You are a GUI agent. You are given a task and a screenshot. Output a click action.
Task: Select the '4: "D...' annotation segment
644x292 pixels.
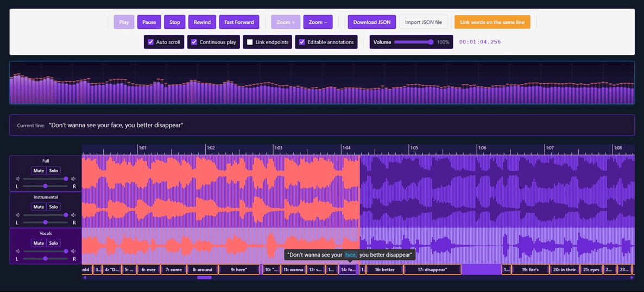tap(112, 270)
